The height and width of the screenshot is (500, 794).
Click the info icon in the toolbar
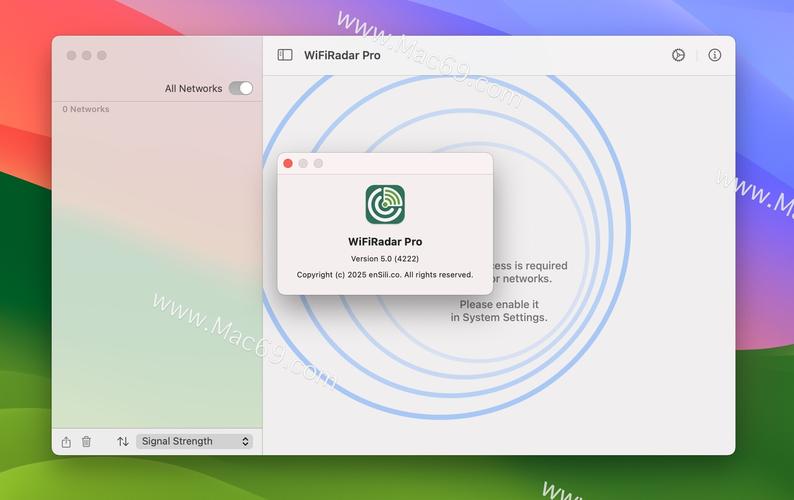click(x=714, y=56)
